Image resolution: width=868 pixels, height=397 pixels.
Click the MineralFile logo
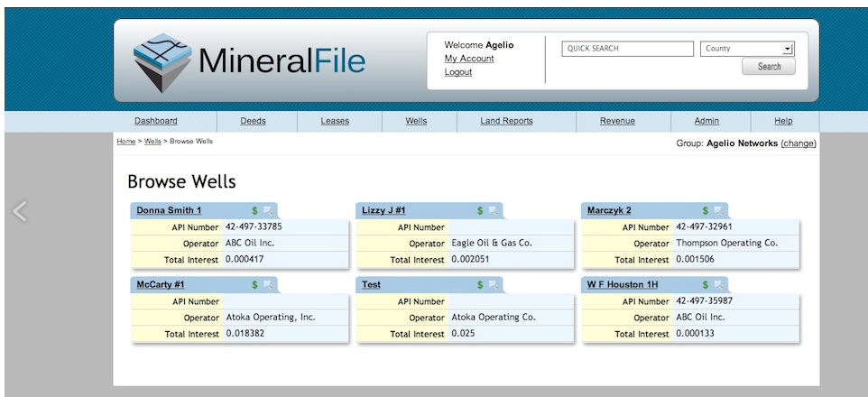click(250, 60)
